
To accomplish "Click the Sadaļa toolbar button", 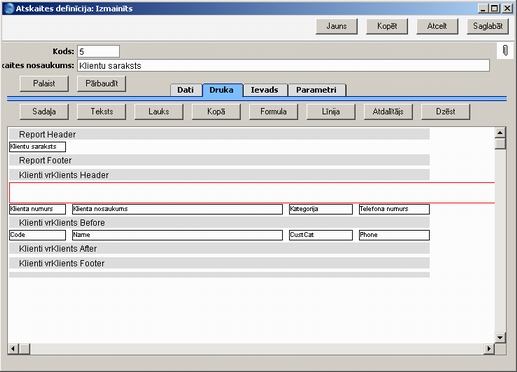I will [x=44, y=111].
